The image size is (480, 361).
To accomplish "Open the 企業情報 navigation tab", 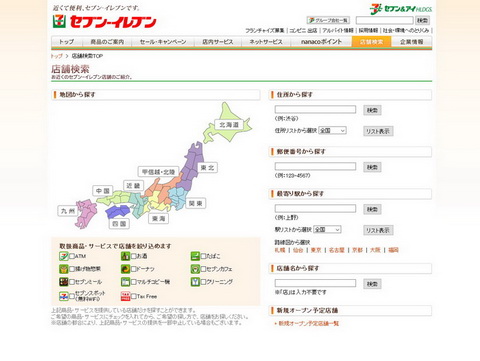I will [412, 42].
